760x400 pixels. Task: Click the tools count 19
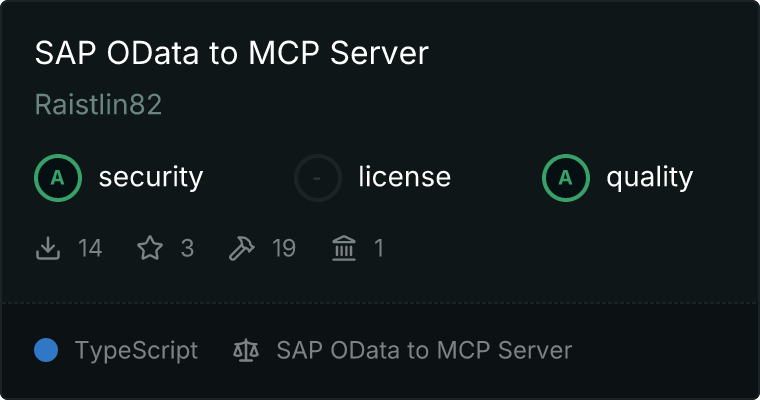pos(284,248)
